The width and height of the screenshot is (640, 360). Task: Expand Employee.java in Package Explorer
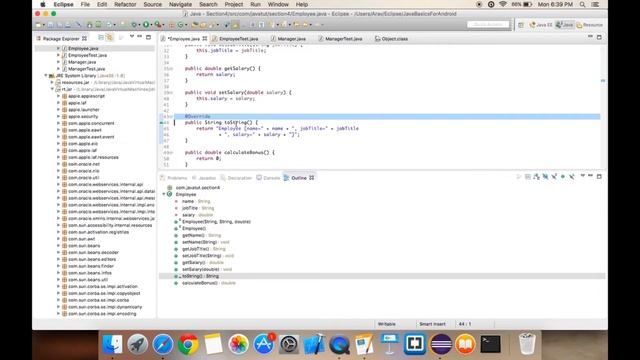click(58, 48)
